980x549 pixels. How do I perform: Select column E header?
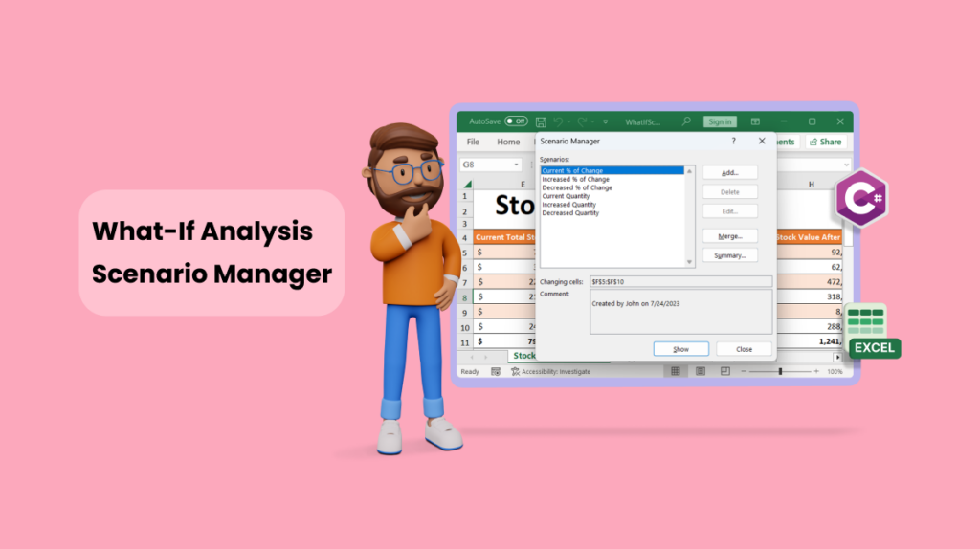[523, 185]
